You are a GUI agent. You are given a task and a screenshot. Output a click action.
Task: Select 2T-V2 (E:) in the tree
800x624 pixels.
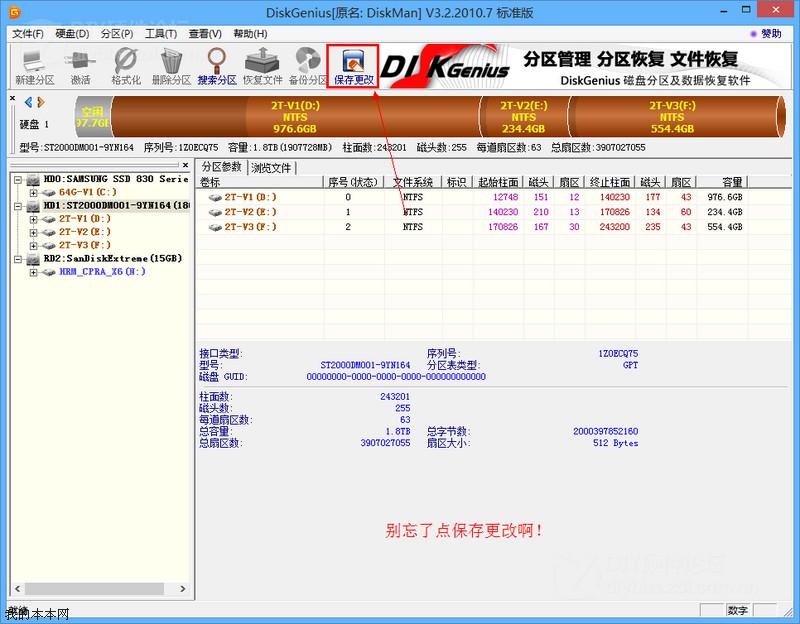(x=84, y=232)
